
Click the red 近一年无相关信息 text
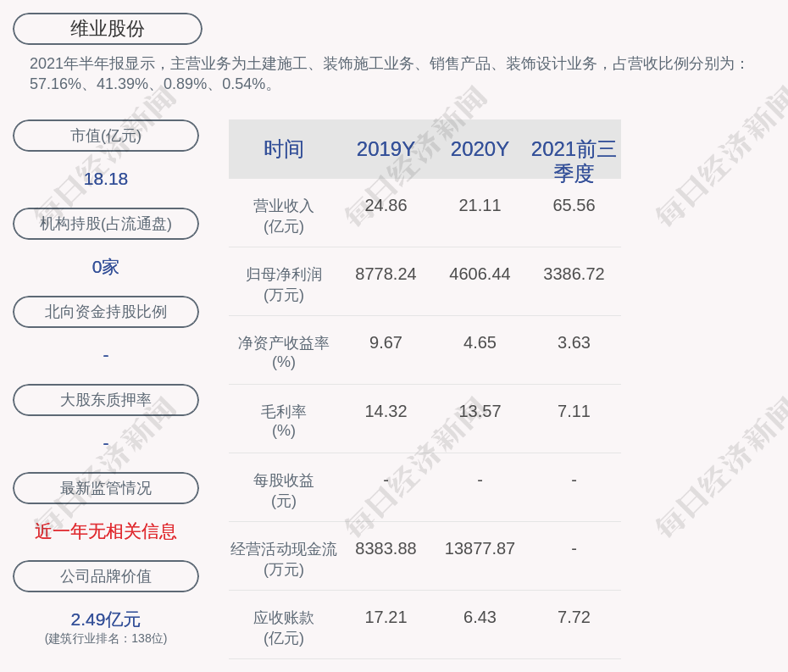tap(106, 531)
